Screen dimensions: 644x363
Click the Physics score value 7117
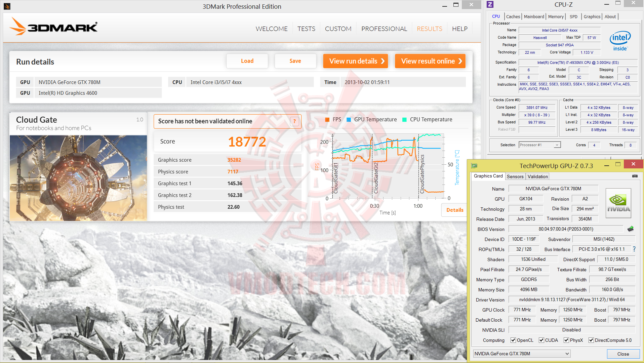[x=233, y=172]
